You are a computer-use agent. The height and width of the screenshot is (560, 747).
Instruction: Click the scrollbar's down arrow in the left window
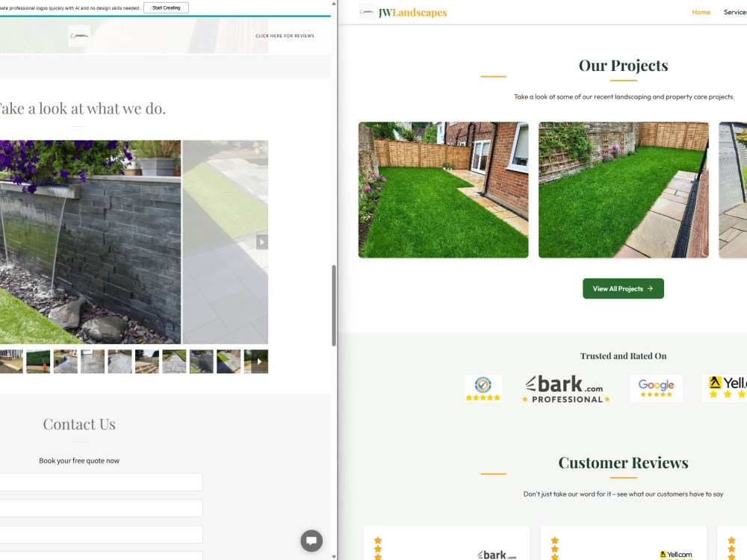[334, 556]
